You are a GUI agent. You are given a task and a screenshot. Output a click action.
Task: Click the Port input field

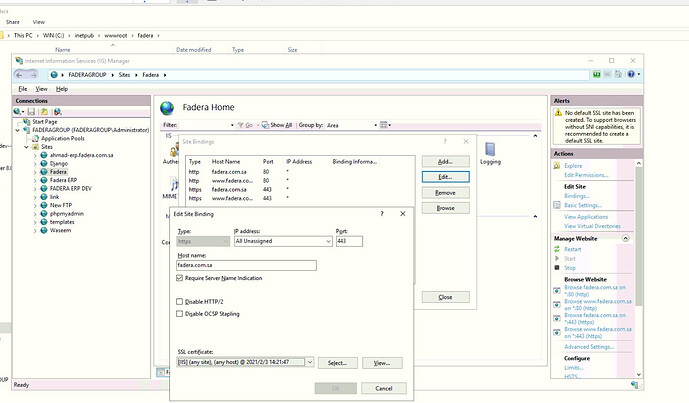point(349,241)
